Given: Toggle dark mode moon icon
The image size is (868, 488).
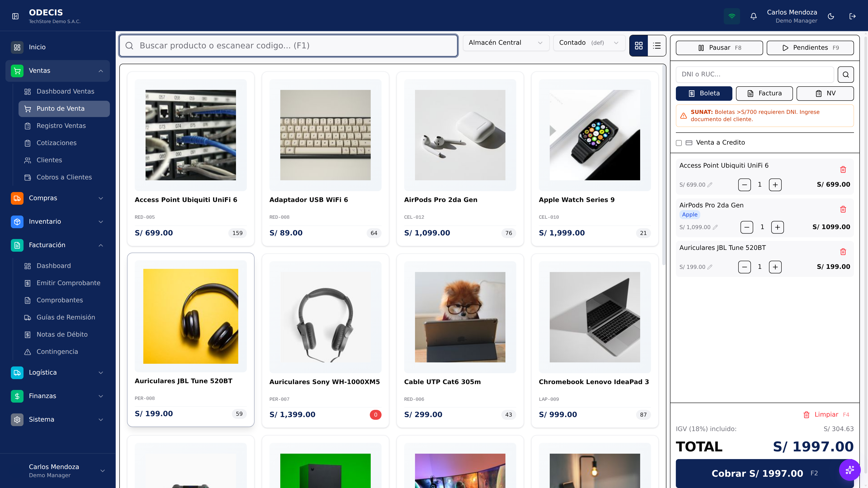Looking at the screenshot, I should click(831, 16).
